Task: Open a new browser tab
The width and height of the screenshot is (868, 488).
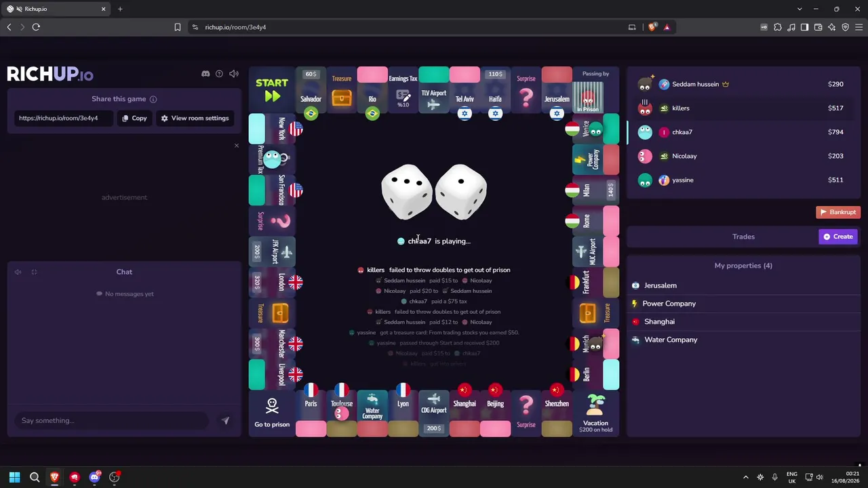Action: (120, 9)
